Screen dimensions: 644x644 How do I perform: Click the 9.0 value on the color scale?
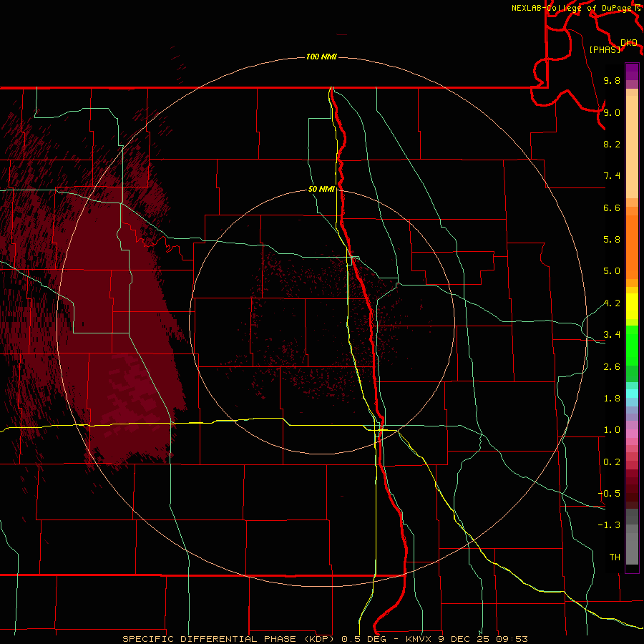(612, 112)
